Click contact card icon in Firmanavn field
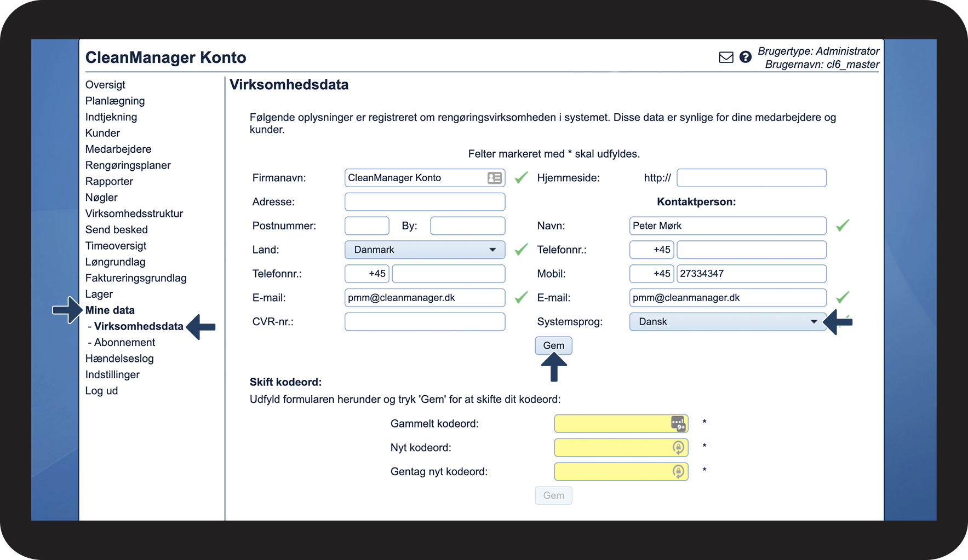 [x=494, y=178]
